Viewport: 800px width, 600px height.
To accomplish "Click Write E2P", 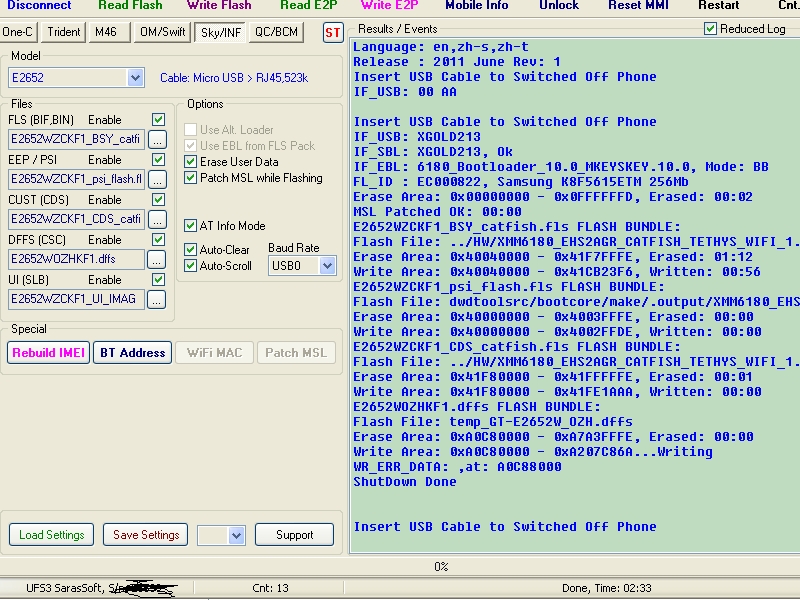I will [389, 6].
